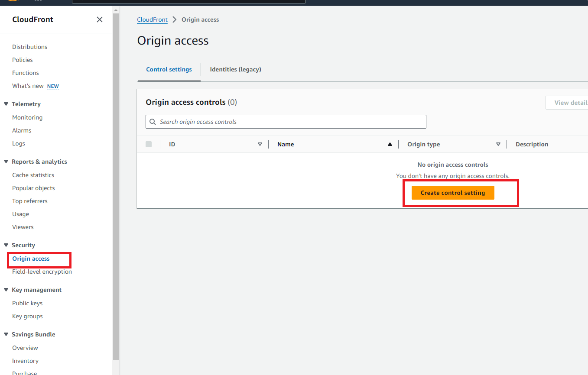Switch to the Identities (legacy) tab
This screenshot has height=375, width=588.
(235, 69)
